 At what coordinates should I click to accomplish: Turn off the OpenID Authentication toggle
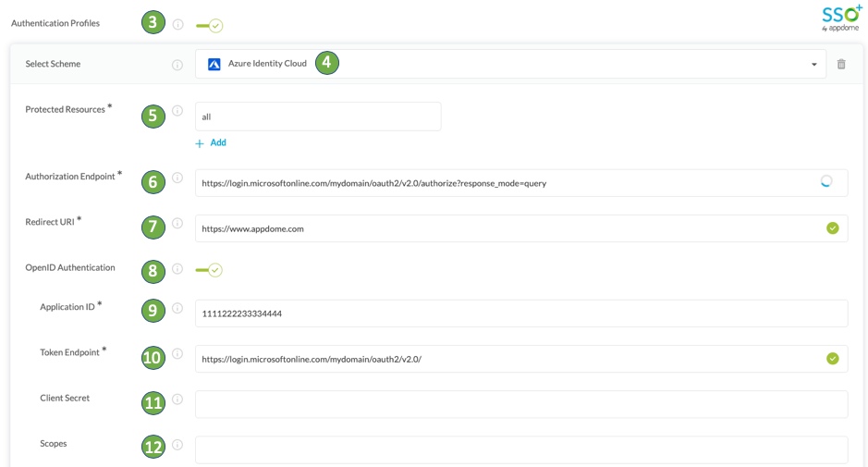[x=210, y=270]
